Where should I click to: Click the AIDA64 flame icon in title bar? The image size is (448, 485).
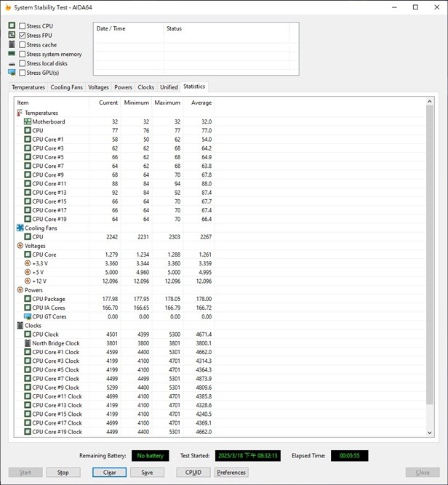click(x=8, y=7)
